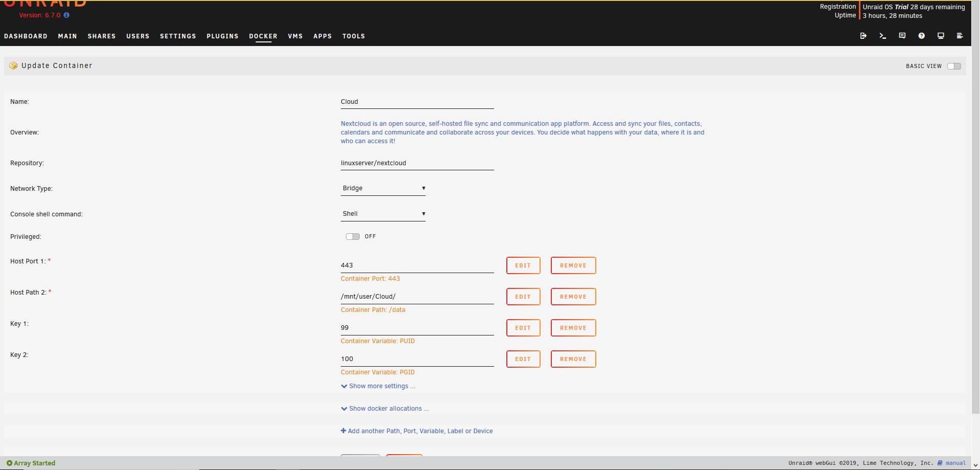This screenshot has height=470, width=980.
Task: Click the Update Container box icon
Action: tap(13, 65)
